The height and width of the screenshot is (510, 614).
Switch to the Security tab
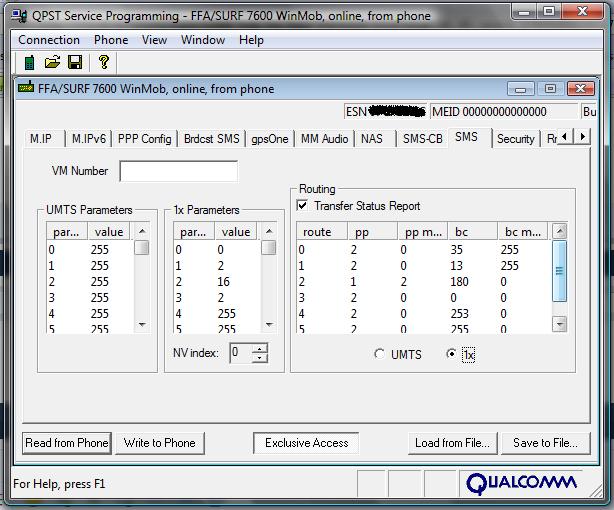click(x=515, y=139)
